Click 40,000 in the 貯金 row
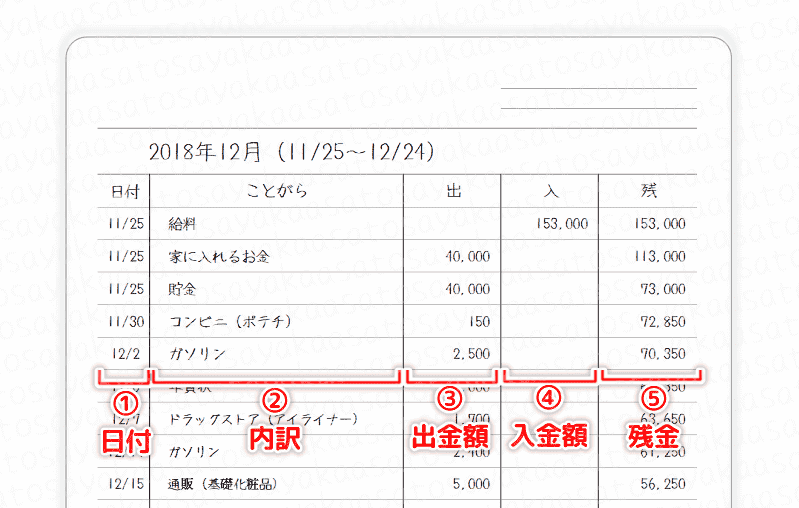The height and width of the screenshot is (508, 799). [468, 289]
